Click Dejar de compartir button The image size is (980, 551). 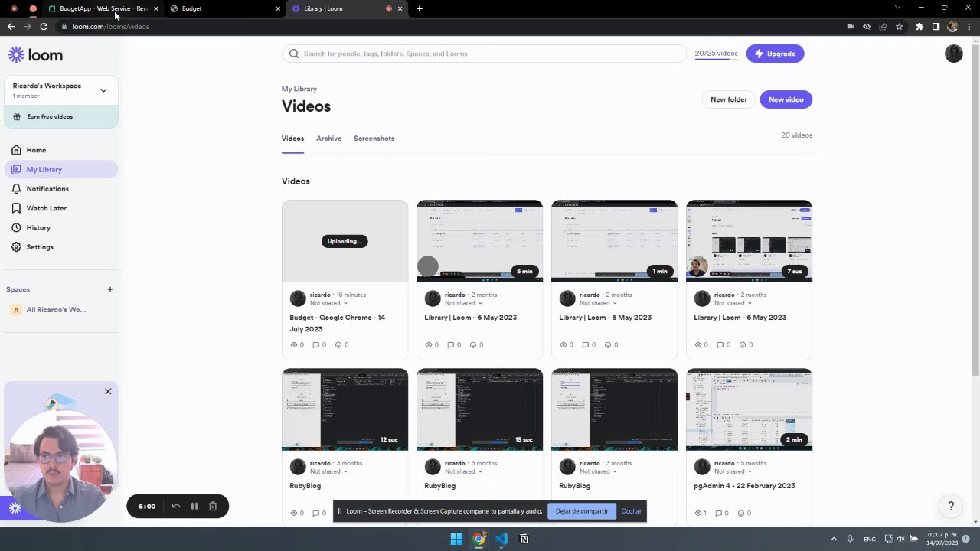click(582, 511)
